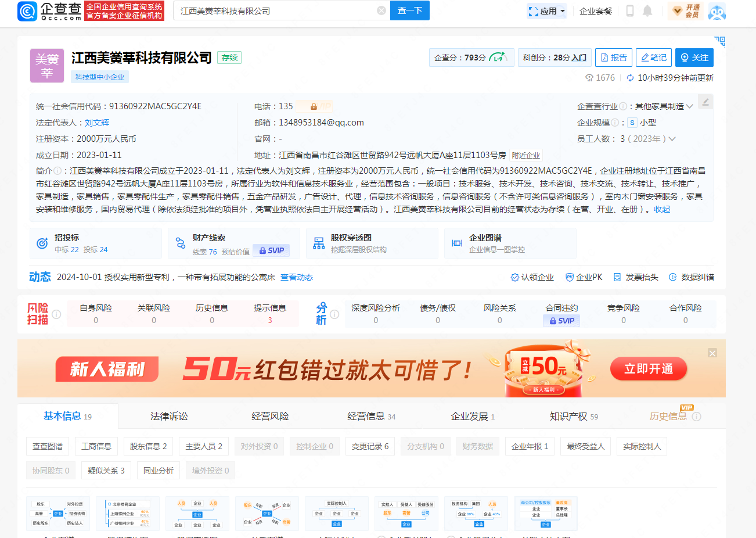Switch to the 经营风险 tab

[270, 416]
